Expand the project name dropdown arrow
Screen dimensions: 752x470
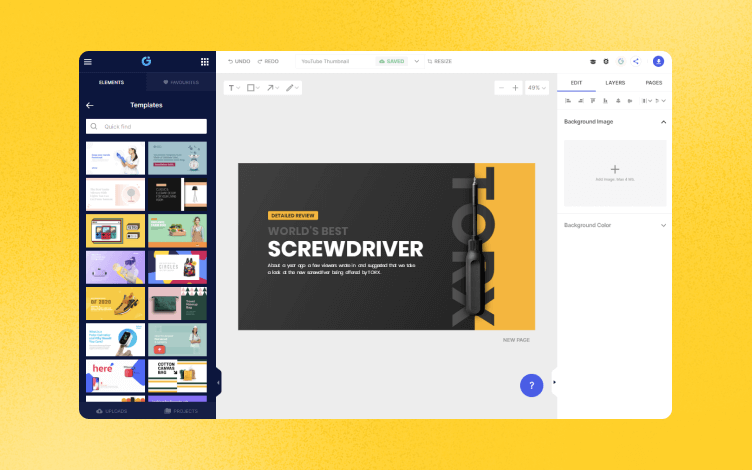[417, 61]
